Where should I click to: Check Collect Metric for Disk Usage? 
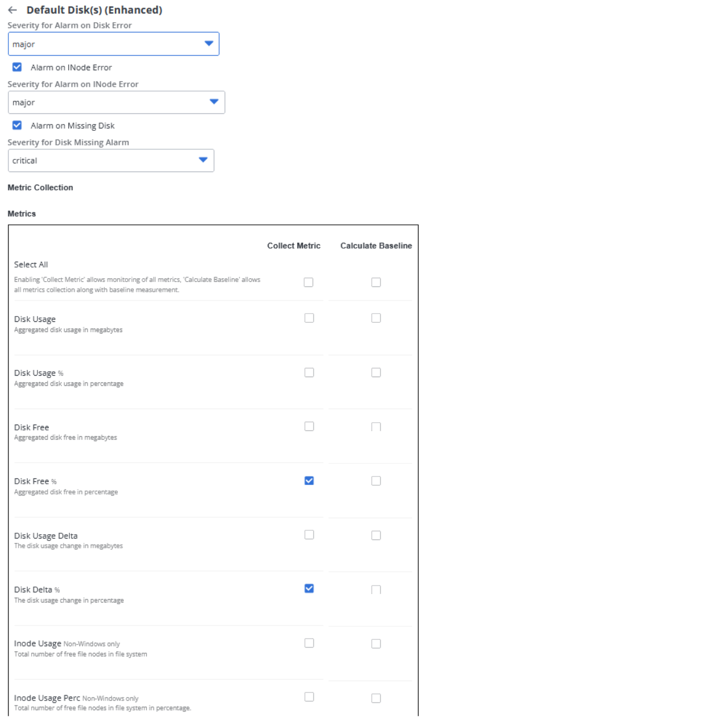309,318
